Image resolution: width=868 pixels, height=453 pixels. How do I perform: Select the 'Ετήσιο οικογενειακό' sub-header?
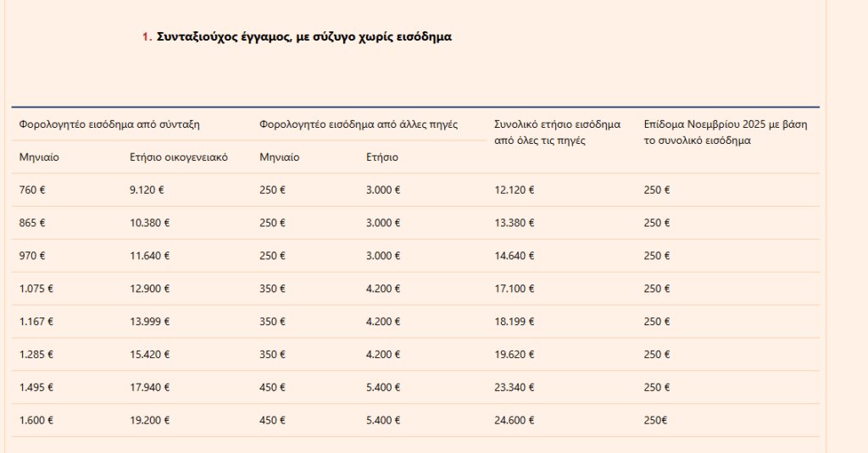coord(179,157)
